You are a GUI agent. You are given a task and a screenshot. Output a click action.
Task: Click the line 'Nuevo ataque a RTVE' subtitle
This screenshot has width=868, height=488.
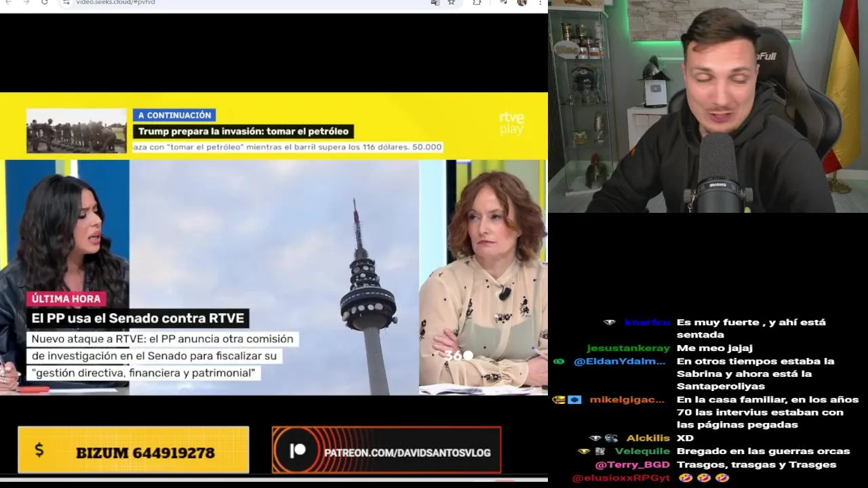[x=162, y=339]
